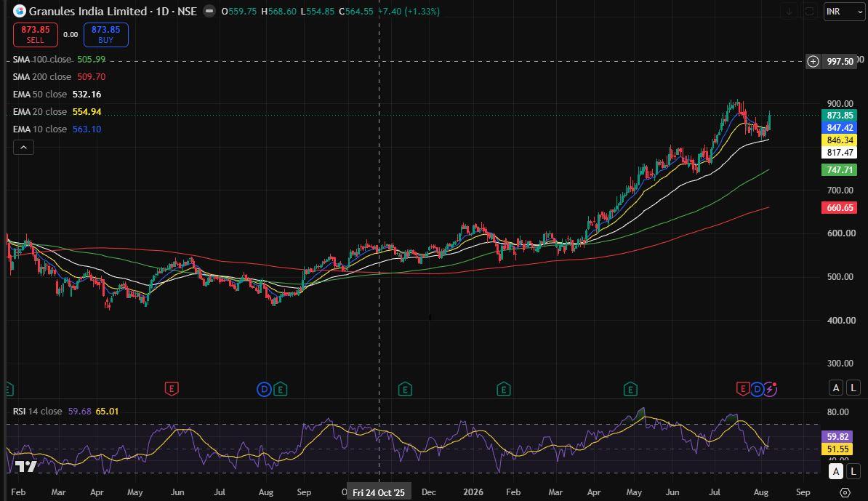This screenshot has width=868, height=501.
Task: Open the red earnings E marker near July 2026
Action: 742,389
